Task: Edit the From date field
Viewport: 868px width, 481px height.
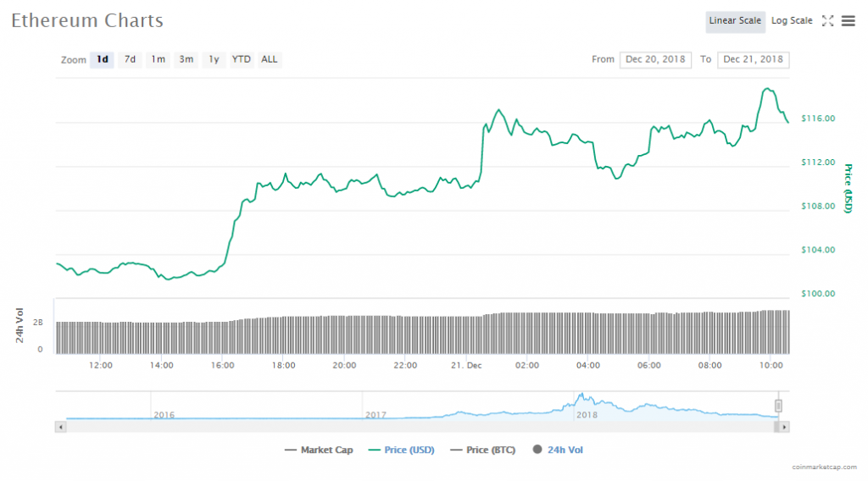Action: 656,60
